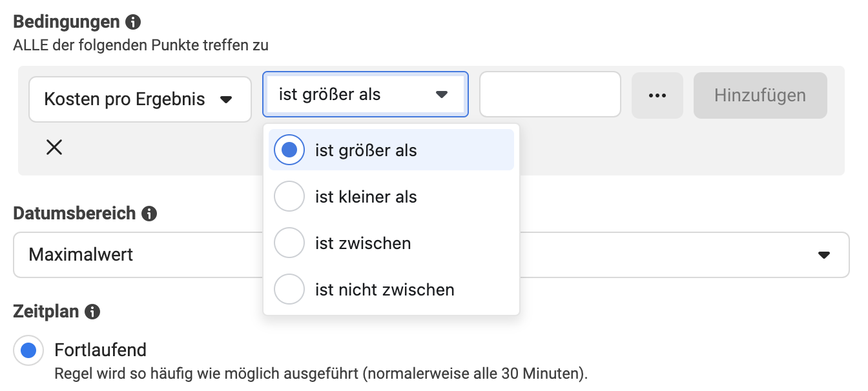
Task: Select the 'ist nicht zwischen' radio button
Action: (x=289, y=290)
